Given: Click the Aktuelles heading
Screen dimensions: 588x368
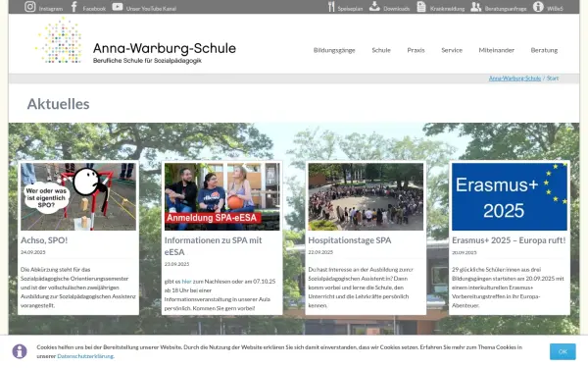Looking at the screenshot, I should click(58, 104).
